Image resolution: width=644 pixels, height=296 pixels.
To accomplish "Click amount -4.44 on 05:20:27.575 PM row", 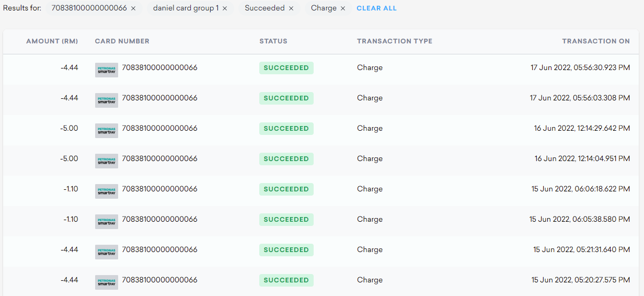I will point(70,280).
